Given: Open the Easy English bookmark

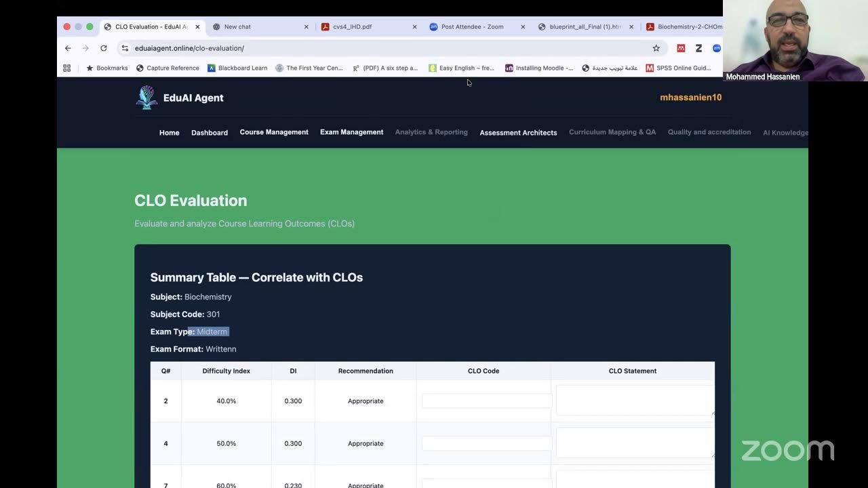Looking at the screenshot, I should pyautogui.click(x=461, y=68).
